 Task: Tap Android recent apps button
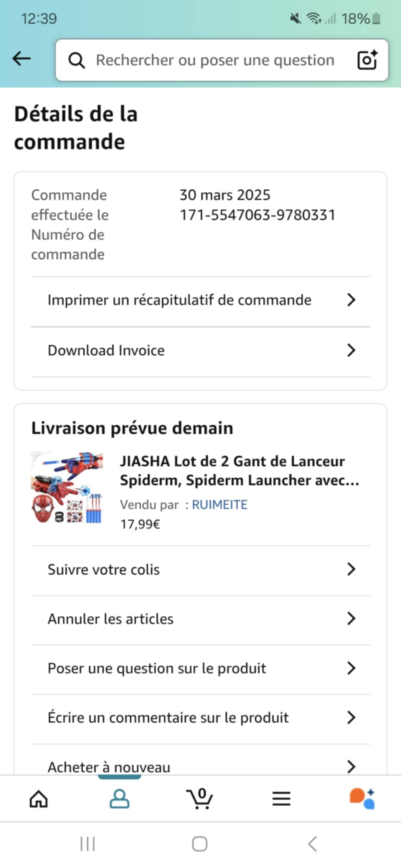(88, 844)
